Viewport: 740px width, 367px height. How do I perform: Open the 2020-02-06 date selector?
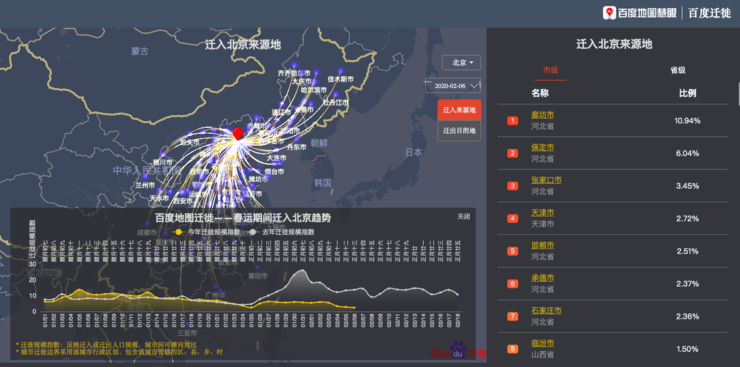(x=453, y=85)
